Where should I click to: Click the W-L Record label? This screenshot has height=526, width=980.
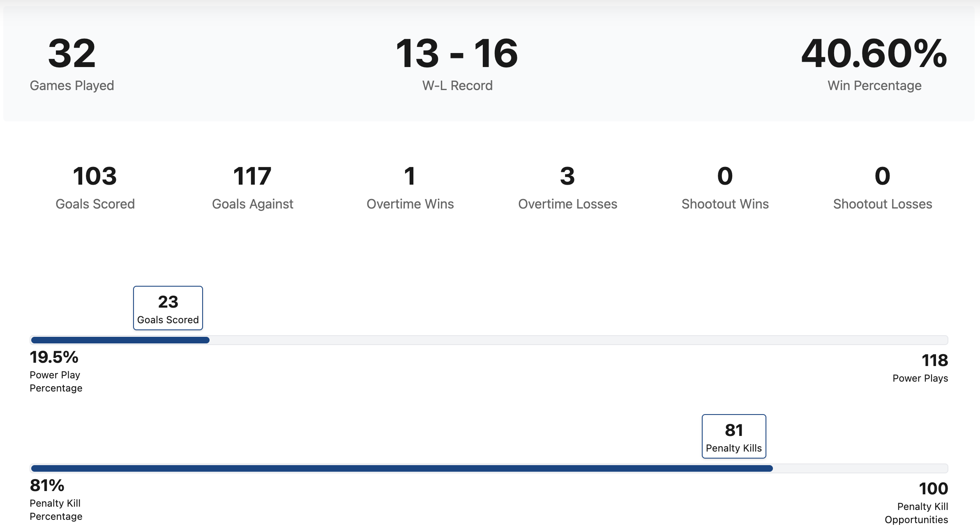tap(457, 86)
